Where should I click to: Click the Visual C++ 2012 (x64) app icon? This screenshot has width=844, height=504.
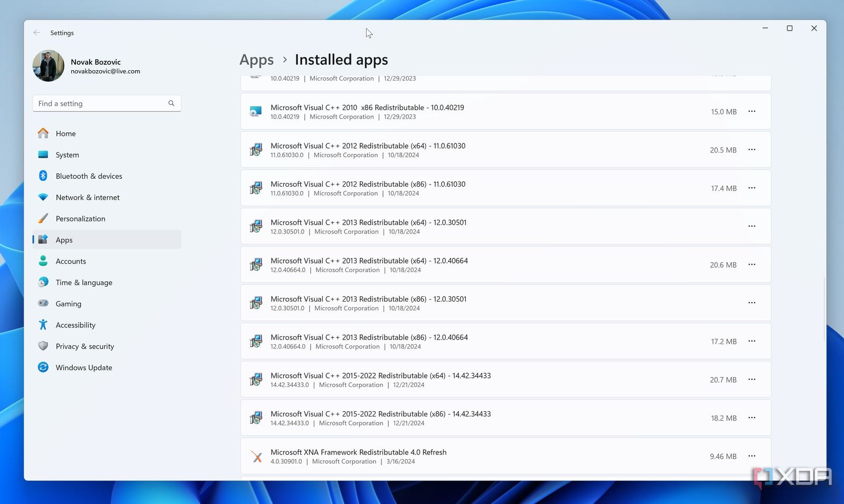point(256,150)
